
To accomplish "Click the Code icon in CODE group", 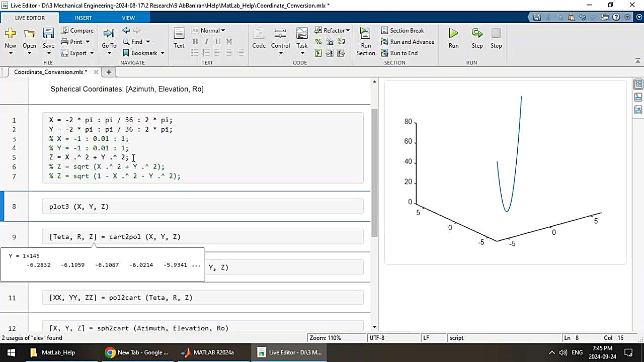I will coord(259,34).
